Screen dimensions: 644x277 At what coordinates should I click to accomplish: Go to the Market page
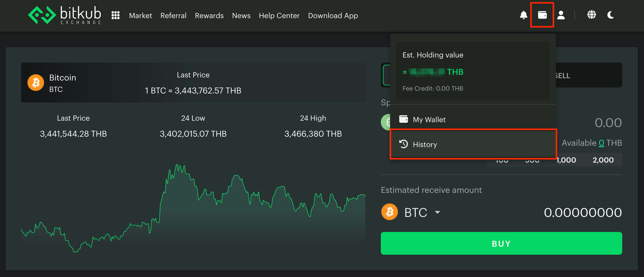140,16
